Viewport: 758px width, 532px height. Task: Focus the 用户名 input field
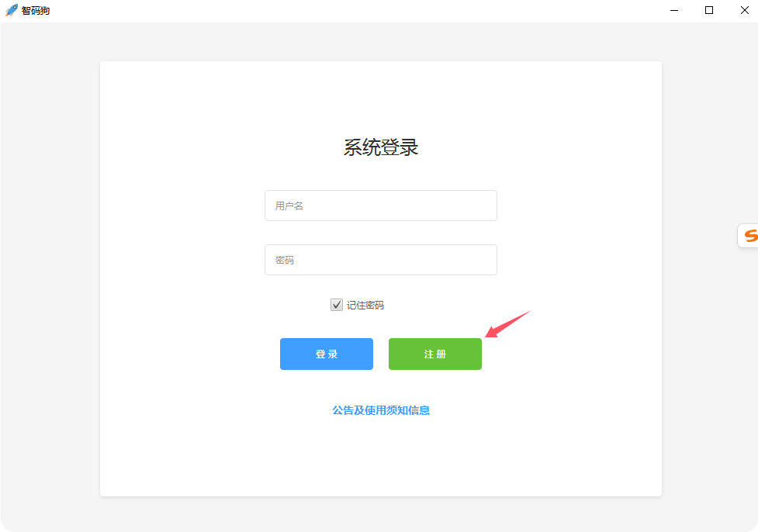point(380,206)
